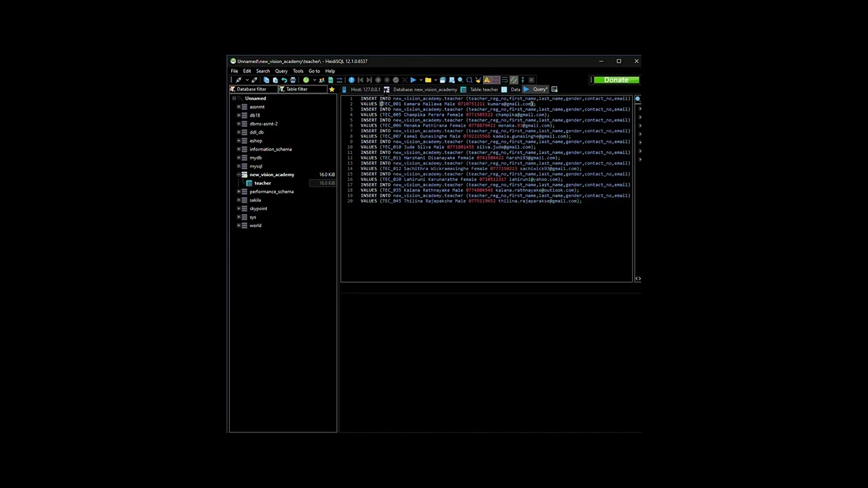Image resolution: width=868 pixels, height=488 pixels.
Task: Click the blue help question mark icon
Action: point(351,80)
